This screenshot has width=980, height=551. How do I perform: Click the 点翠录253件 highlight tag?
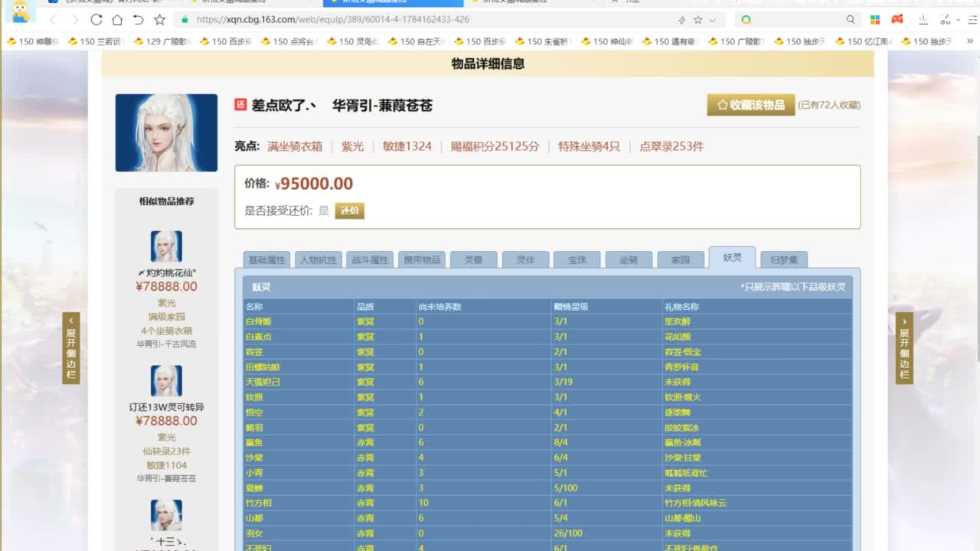(671, 146)
